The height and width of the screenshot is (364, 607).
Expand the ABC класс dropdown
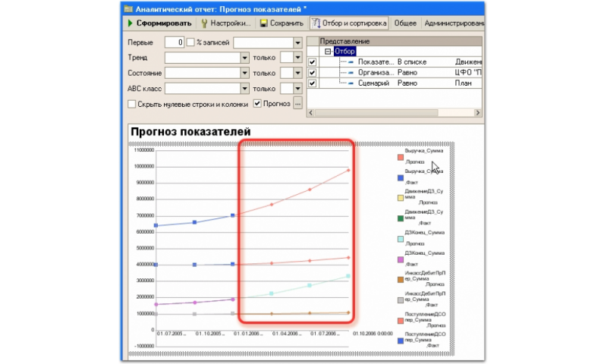[244, 89]
